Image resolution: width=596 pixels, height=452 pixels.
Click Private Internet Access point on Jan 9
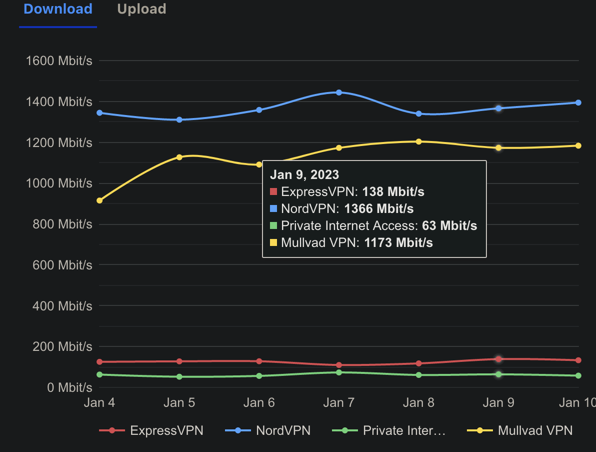(499, 374)
